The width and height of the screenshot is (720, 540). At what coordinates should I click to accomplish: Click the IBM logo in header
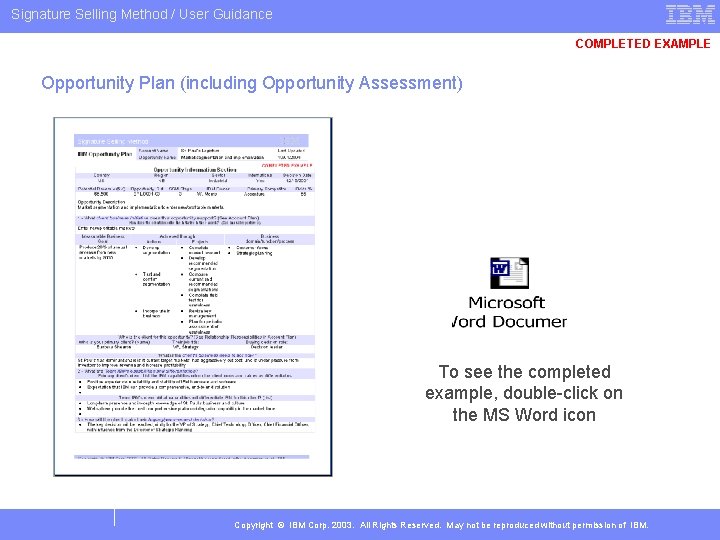point(690,14)
